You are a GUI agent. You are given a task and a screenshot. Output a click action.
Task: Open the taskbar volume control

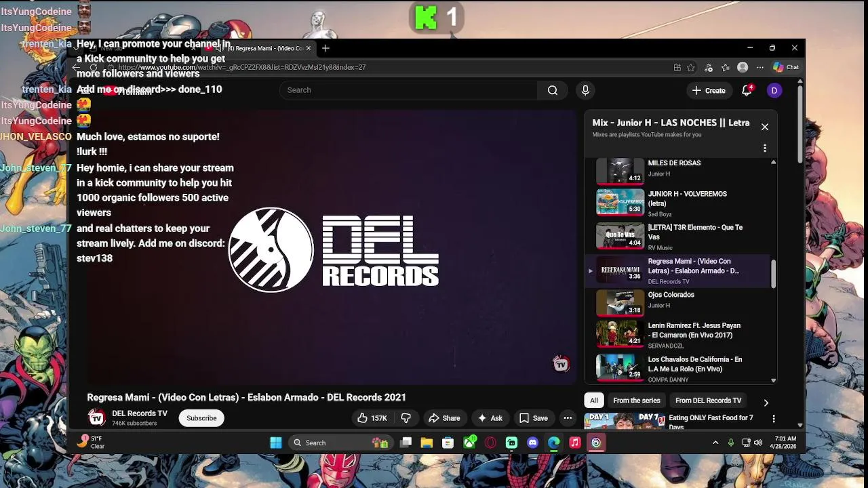758,443
